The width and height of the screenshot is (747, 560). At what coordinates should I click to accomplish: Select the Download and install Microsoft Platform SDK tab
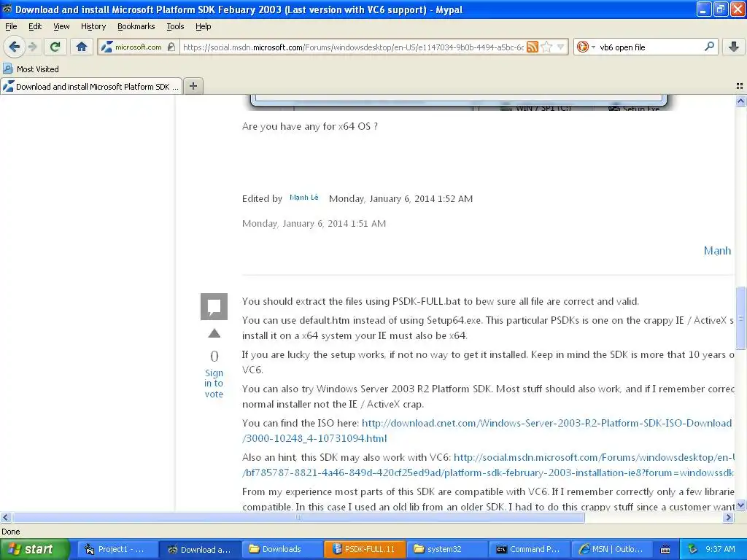point(91,86)
